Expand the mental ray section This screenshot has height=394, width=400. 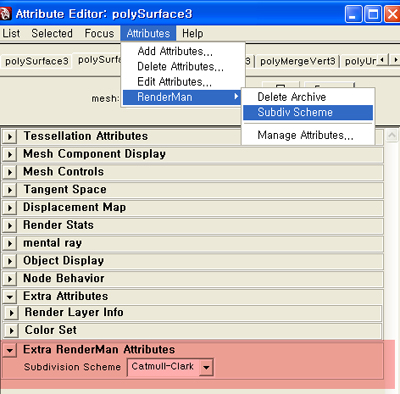tap(10, 243)
